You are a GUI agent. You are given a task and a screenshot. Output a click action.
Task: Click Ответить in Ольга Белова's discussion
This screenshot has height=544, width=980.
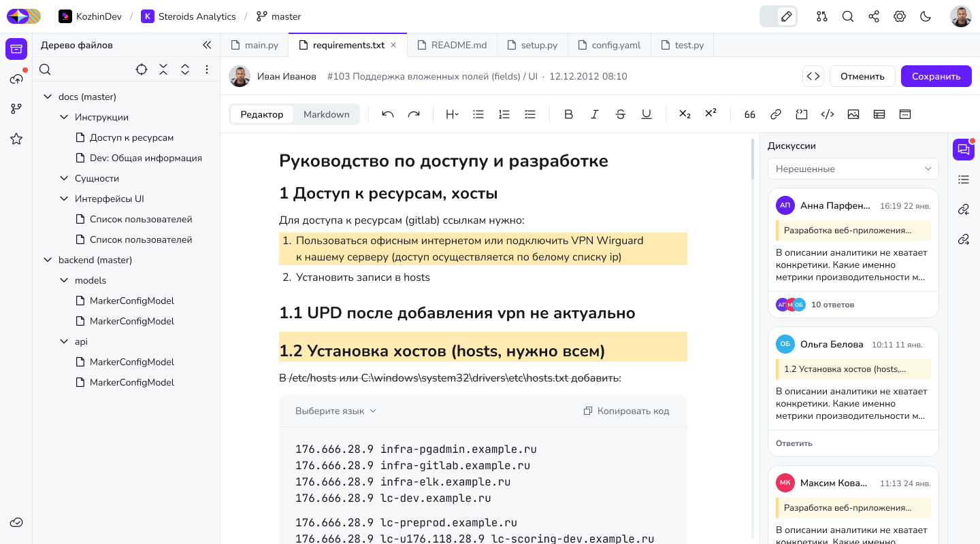794,443
